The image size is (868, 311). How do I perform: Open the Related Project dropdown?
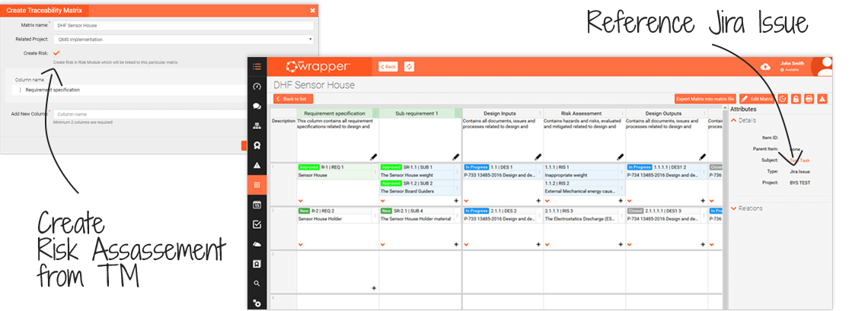pyautogui.click(x=183, y=40)
